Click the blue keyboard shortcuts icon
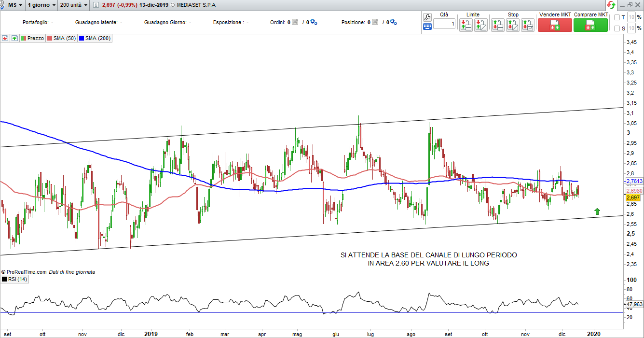644x338 pixels. (427, 27)
